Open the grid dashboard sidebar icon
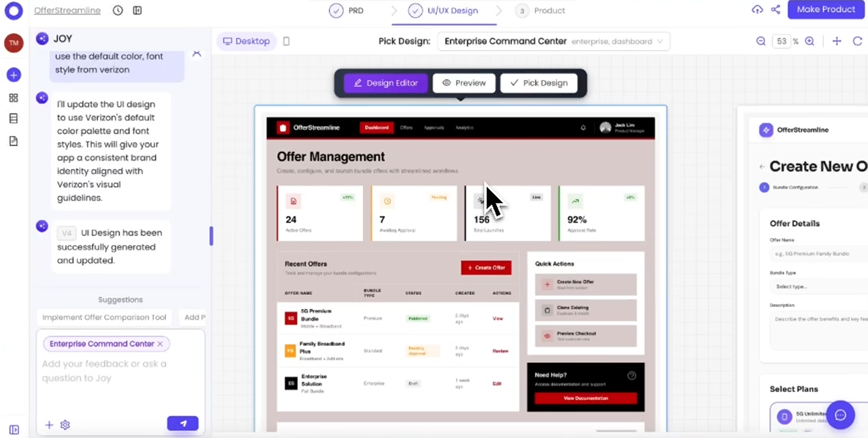Screen dimensions: 868x438 pos(13,98)
